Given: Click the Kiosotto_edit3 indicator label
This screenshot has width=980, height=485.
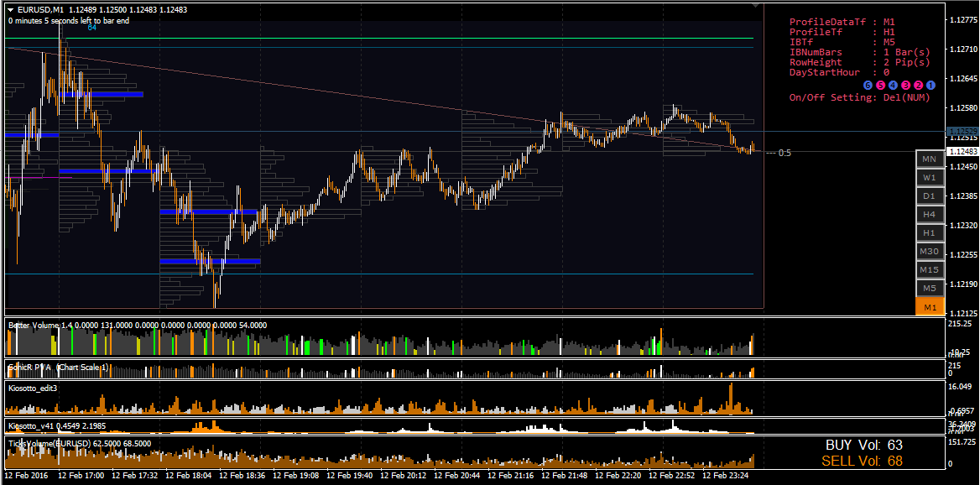Looking at the screenshot, I should [33, 389].
